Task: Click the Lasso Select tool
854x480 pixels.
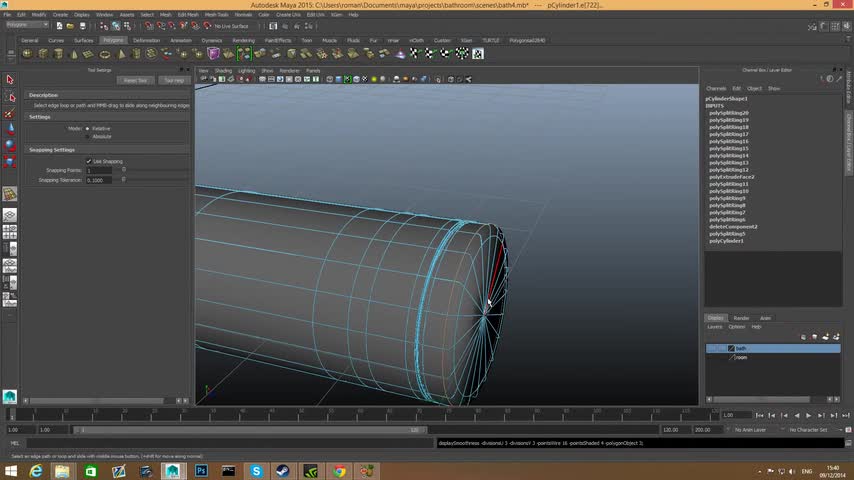Action: tap(10, 97)
